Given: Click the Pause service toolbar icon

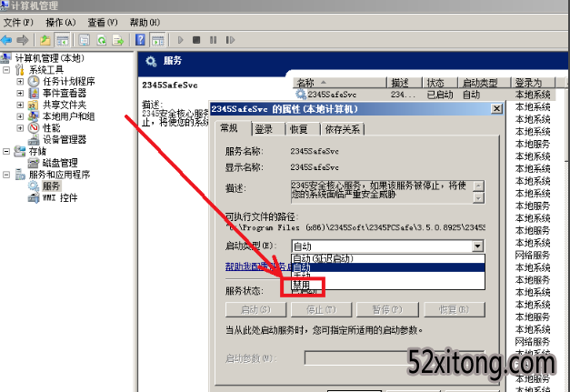Looking at the screenshot, I should pos(213,40).
